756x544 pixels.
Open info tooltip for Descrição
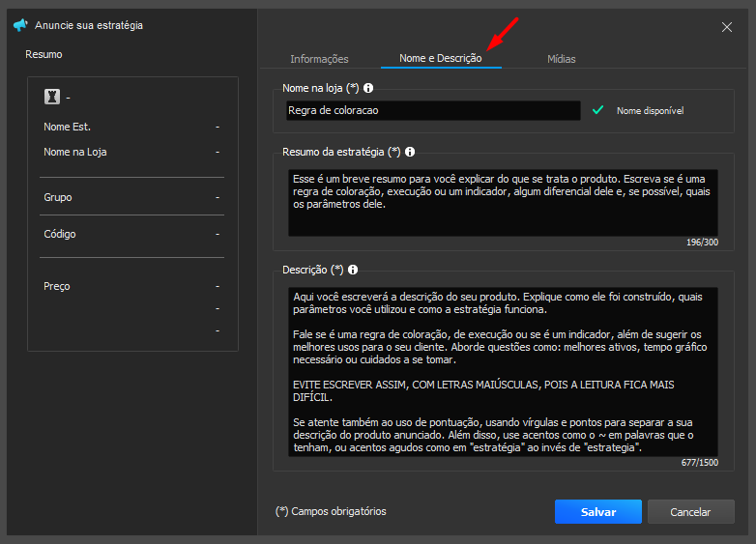[353, 270]
